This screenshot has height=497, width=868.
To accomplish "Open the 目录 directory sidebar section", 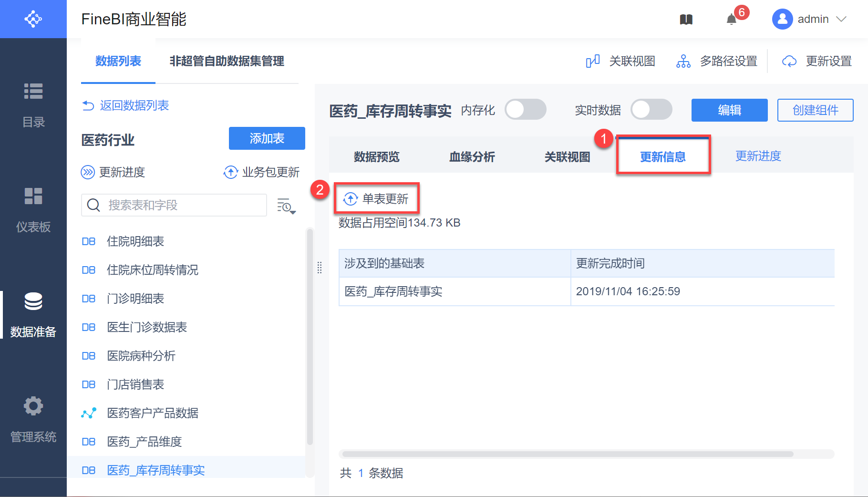I will [x=33, y=105].
